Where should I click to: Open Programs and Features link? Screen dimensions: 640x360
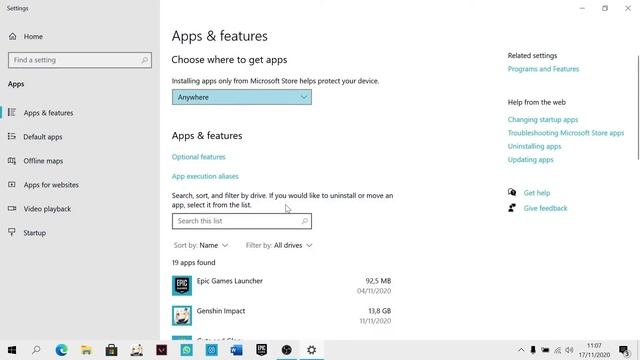[x=543, y=69]
